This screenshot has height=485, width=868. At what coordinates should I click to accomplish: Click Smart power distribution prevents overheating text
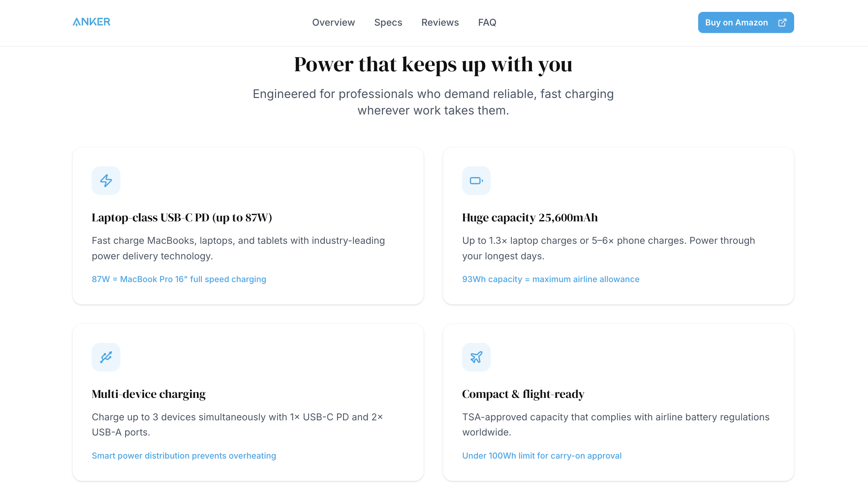[x=184, y=455]
